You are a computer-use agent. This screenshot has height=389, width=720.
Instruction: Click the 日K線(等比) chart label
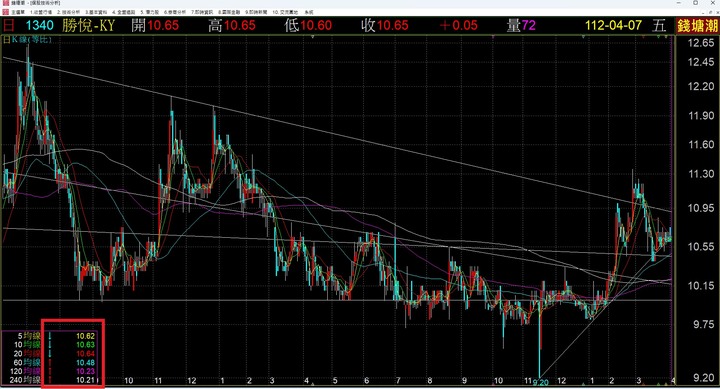click(28, 39)
